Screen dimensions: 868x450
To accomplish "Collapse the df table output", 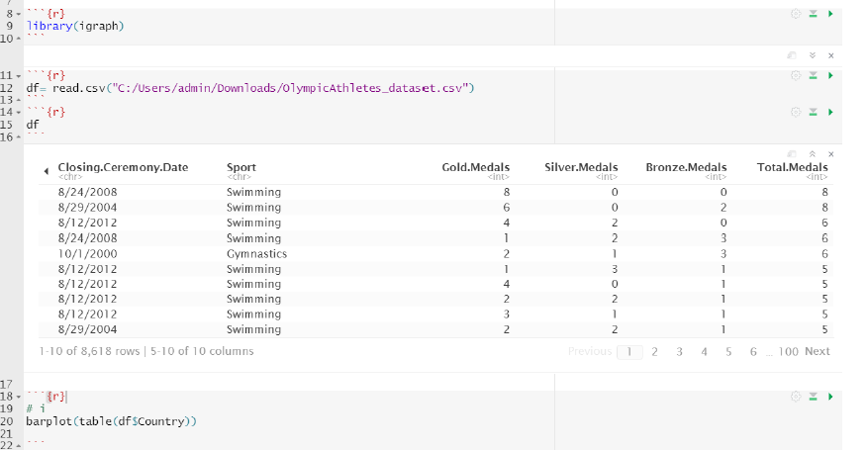I will [813, 154].
